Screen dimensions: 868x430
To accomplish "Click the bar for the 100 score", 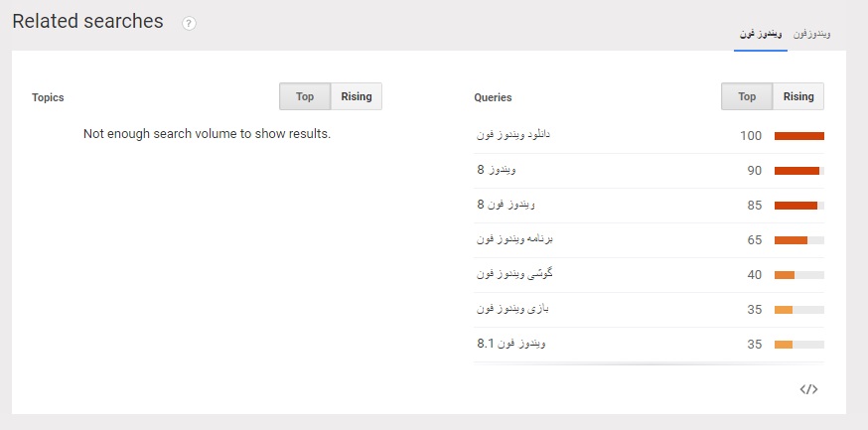I will coord(798,136).
